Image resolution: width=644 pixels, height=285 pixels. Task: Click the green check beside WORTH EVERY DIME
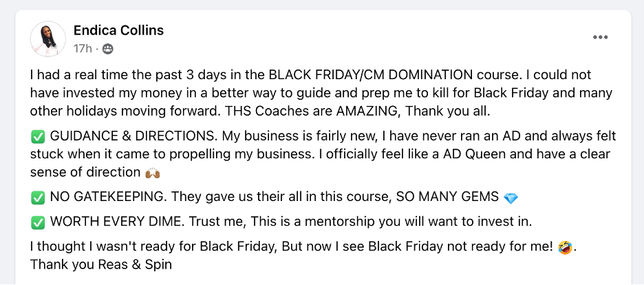(x=38, y=223)
